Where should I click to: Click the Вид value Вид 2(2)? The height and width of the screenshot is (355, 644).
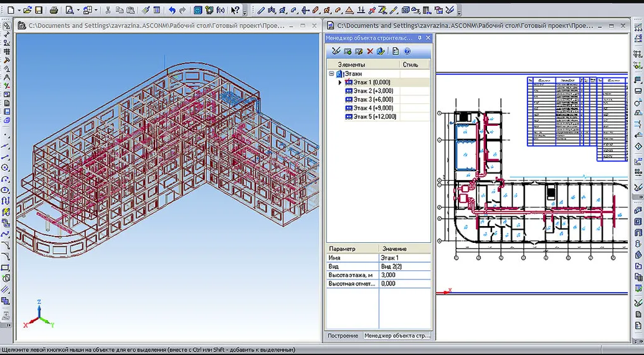point(405,267)
